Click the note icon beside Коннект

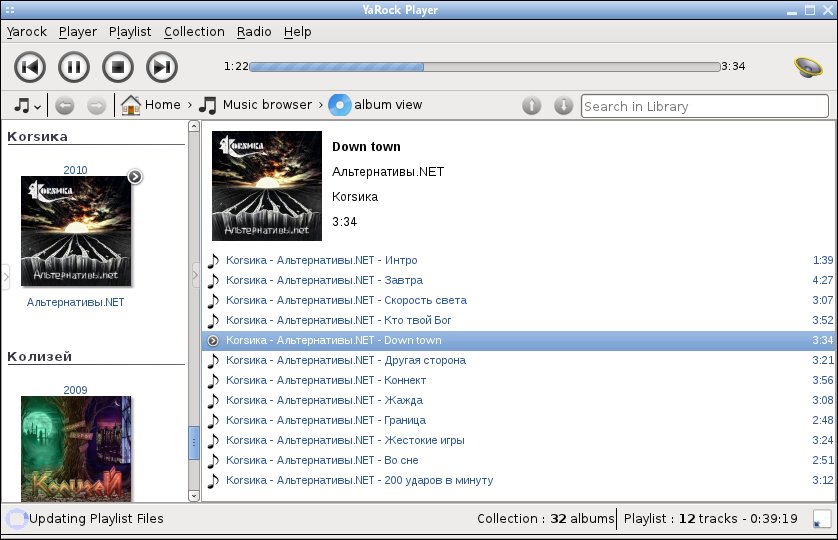coord(213,381)
